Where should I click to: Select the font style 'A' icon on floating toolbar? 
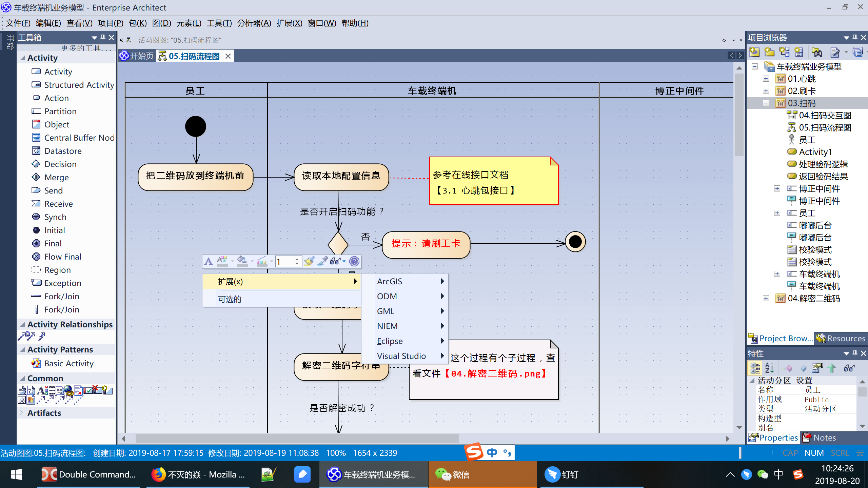(x=209, y=261)
